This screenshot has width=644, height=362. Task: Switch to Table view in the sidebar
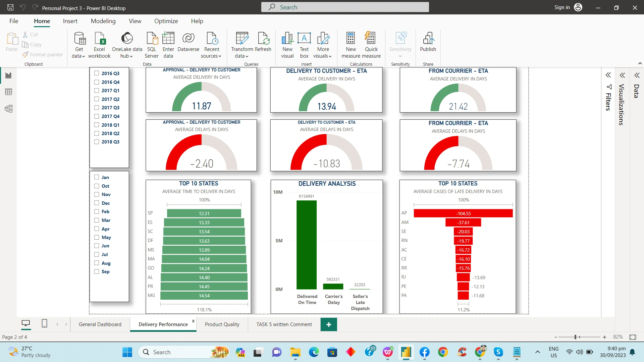[x=8, y=92]
